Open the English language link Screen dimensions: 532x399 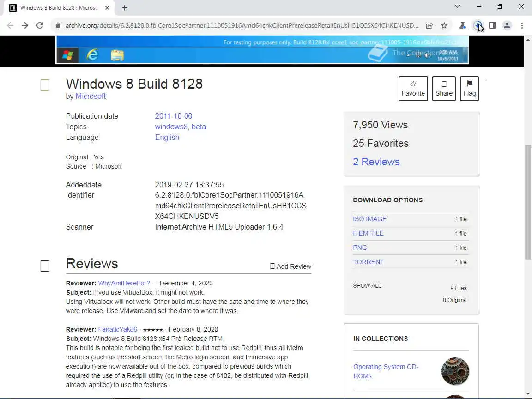pyautogui.click(x=167, y=138)
